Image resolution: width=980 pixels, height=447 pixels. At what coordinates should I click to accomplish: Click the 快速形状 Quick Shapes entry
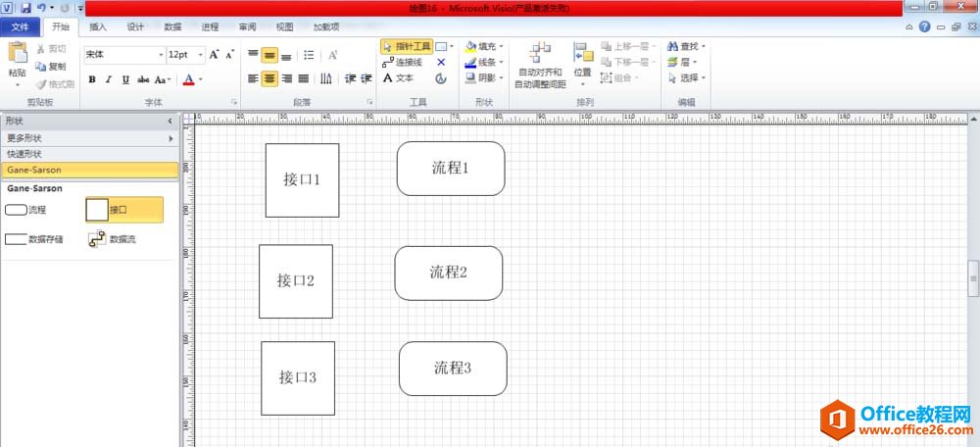click(89, 154)
